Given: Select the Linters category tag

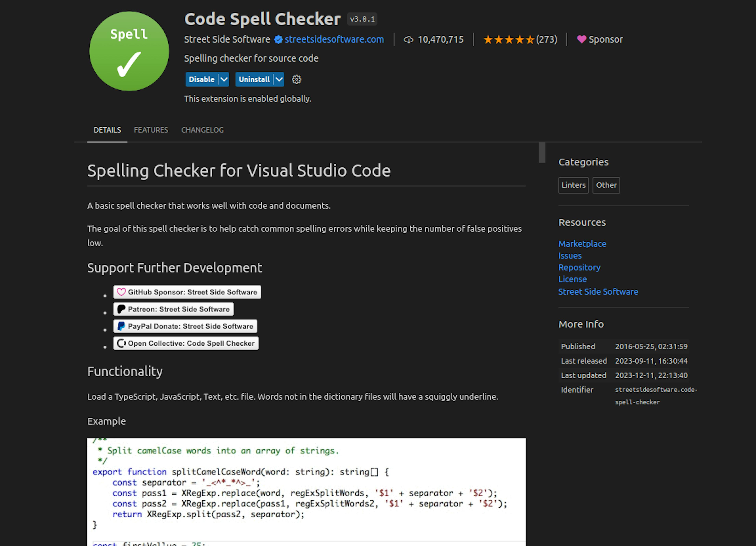Looking at the screenshot, I should coord(573,185).
